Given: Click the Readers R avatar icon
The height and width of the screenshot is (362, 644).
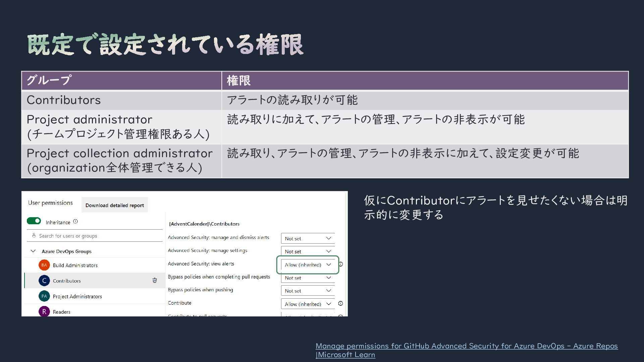Looking at the screenshot, I should (44, 311).
